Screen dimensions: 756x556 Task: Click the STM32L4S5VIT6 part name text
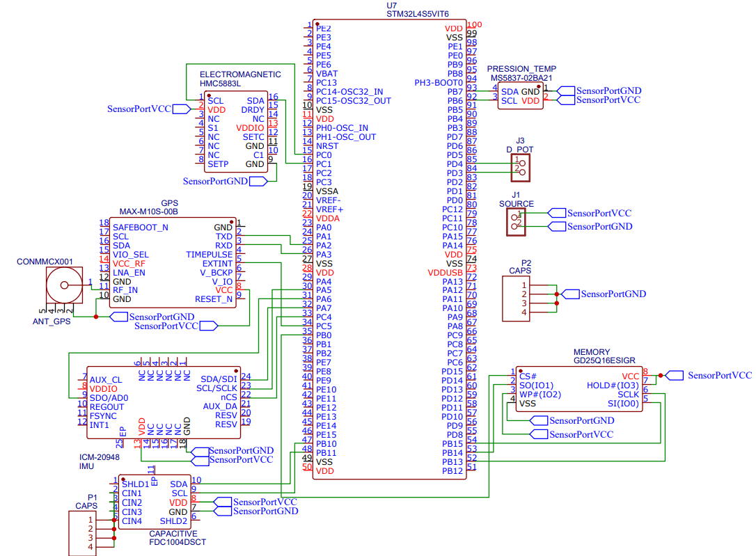click(x=417, y=14)
